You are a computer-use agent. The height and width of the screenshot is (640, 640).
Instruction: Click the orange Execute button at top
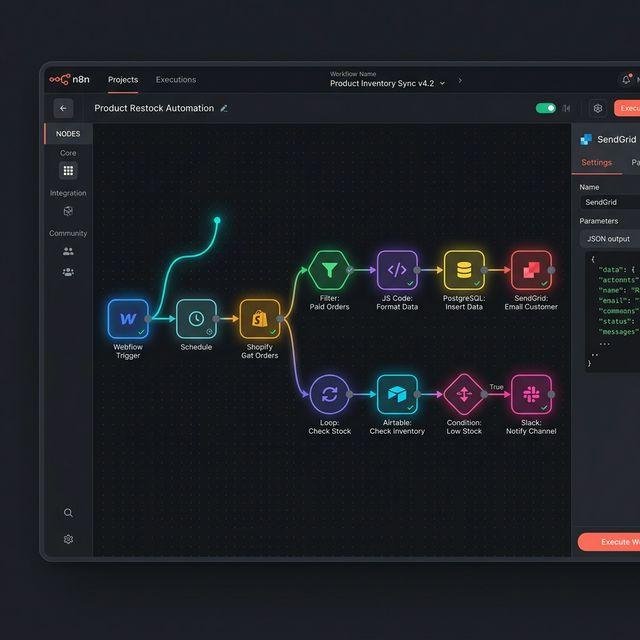[627, 108]
